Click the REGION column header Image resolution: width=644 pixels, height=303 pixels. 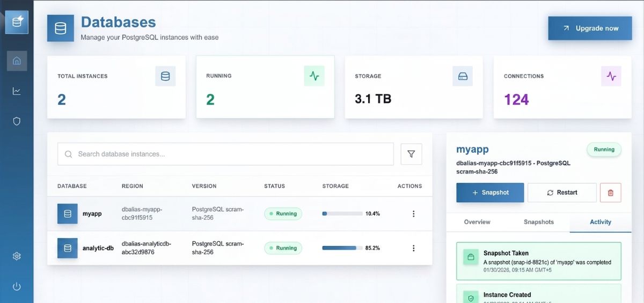coord(133,186)
